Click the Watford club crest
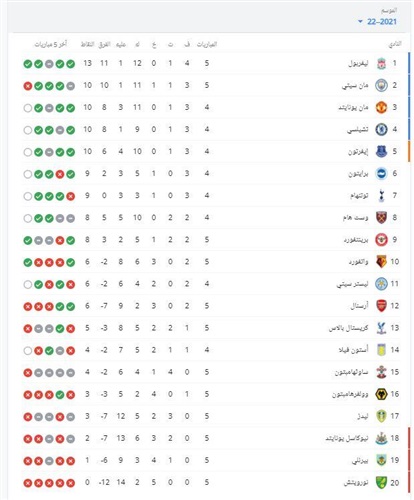414x500 pixels. tap(381, 262)
